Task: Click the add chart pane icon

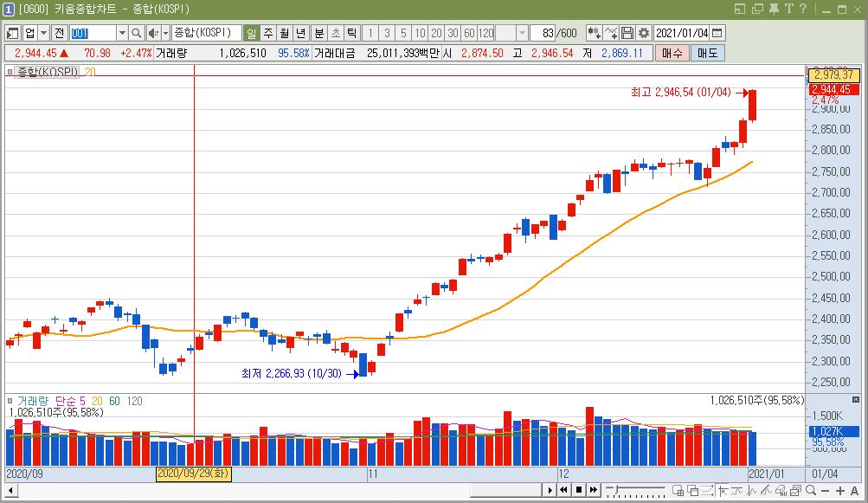Action: [678, 490]
